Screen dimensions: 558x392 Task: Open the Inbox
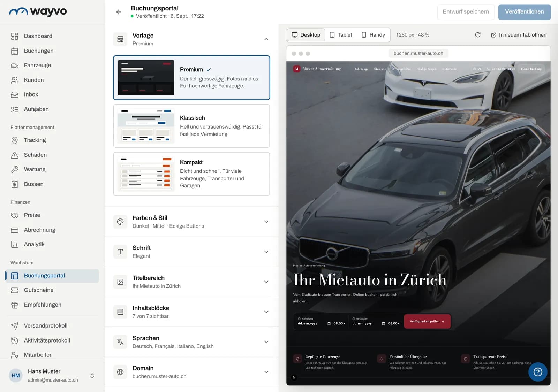52,94
